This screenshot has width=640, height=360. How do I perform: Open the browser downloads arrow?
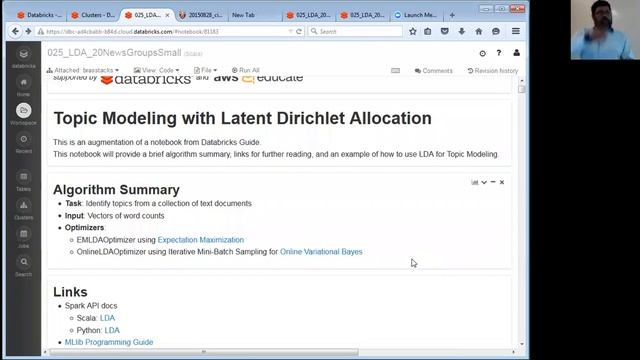tap(462, 31)
